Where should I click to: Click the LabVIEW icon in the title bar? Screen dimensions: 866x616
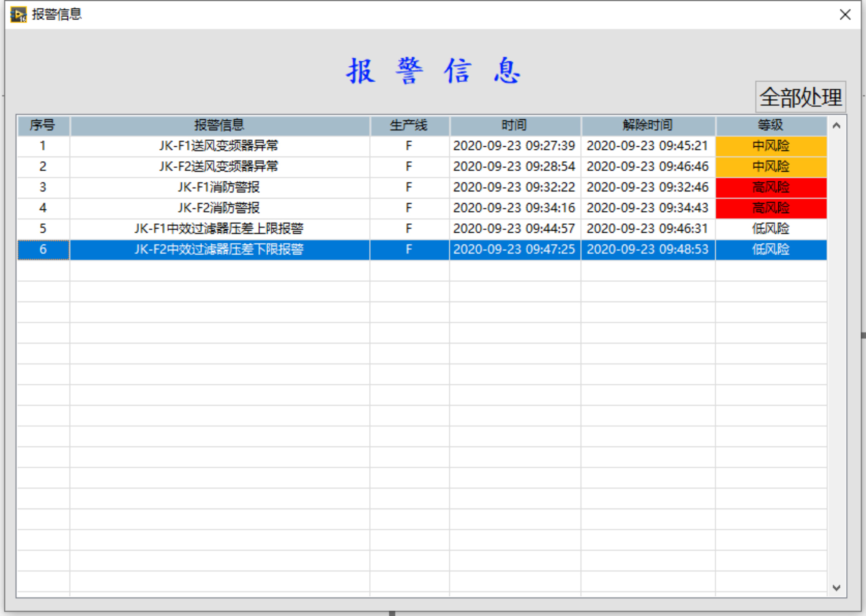[x=18, y=15]
